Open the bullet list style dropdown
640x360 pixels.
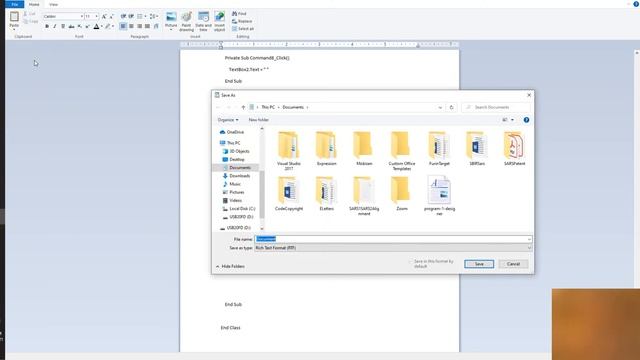[x=145, y=16]
